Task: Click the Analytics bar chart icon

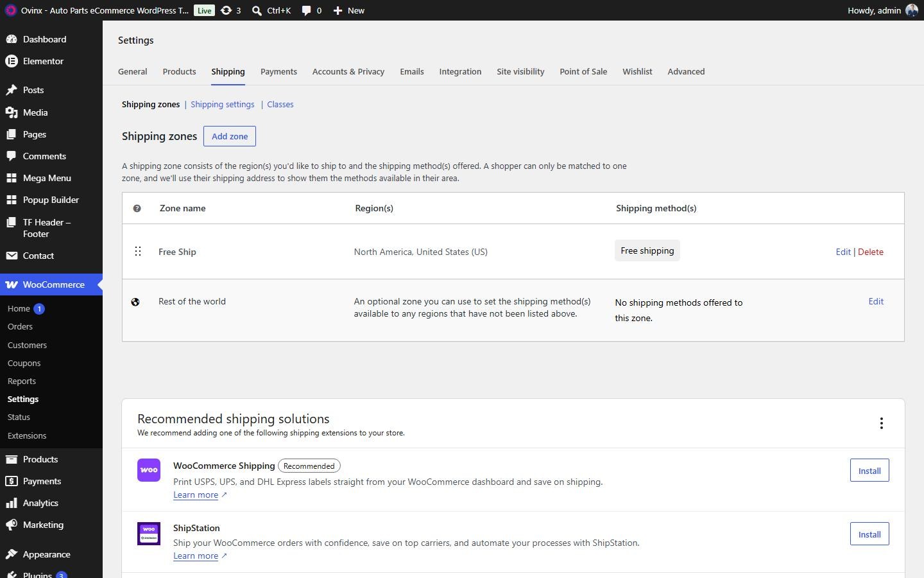Action: [x=12, y=503]
